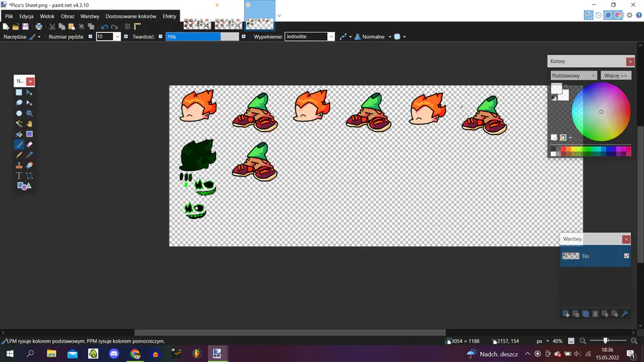The image size is (644, 362).
Task: Select the Magic Wand tool
Action: pos(19,124)
